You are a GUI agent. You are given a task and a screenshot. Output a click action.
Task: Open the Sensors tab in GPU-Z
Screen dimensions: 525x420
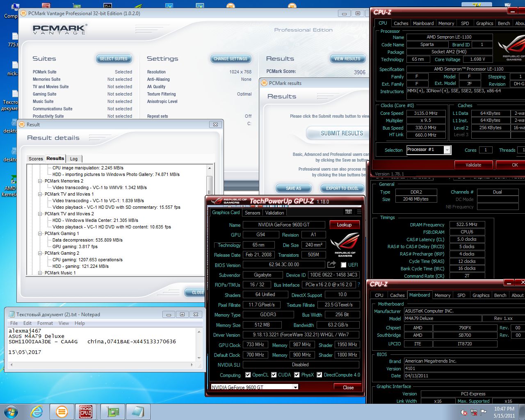[x=252, y=213]
